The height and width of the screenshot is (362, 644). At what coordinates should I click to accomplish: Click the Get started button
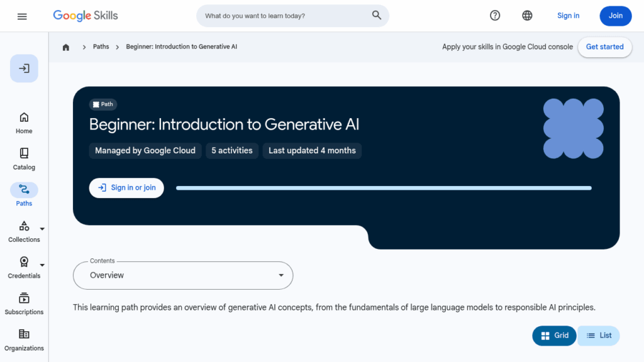[x=605, y=47]
